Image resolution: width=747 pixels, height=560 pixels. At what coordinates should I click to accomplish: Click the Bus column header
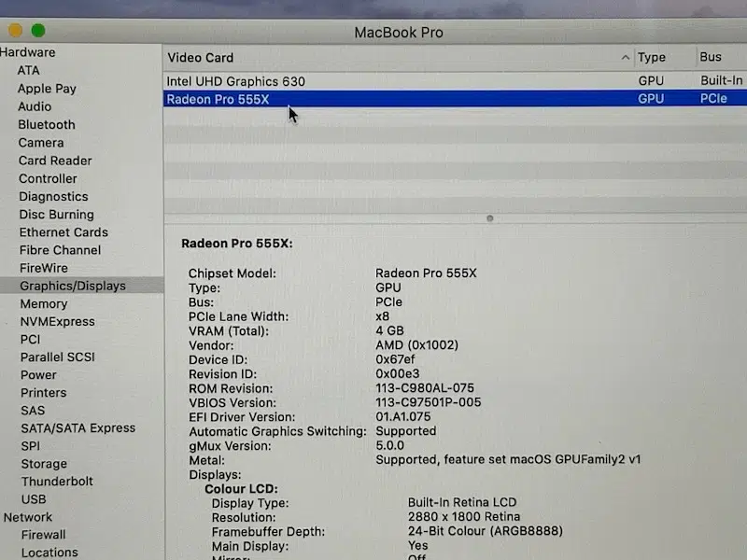711,57
